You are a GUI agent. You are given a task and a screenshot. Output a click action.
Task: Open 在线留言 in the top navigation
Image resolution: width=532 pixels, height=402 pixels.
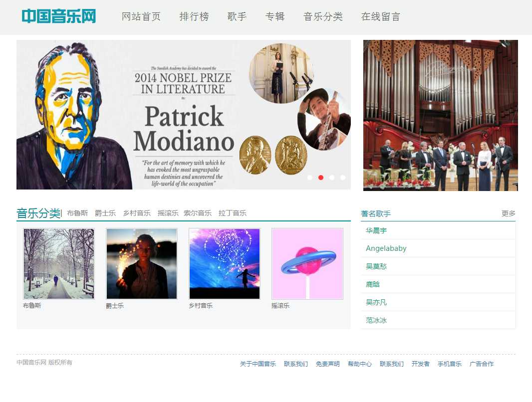pos(381,16)
